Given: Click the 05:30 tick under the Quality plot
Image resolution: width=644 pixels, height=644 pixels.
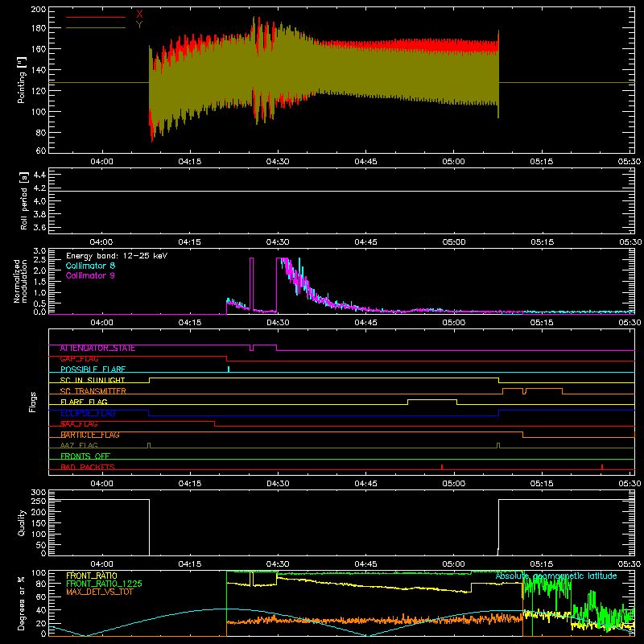Looking at the screenshot, I should tap(630, 564).
